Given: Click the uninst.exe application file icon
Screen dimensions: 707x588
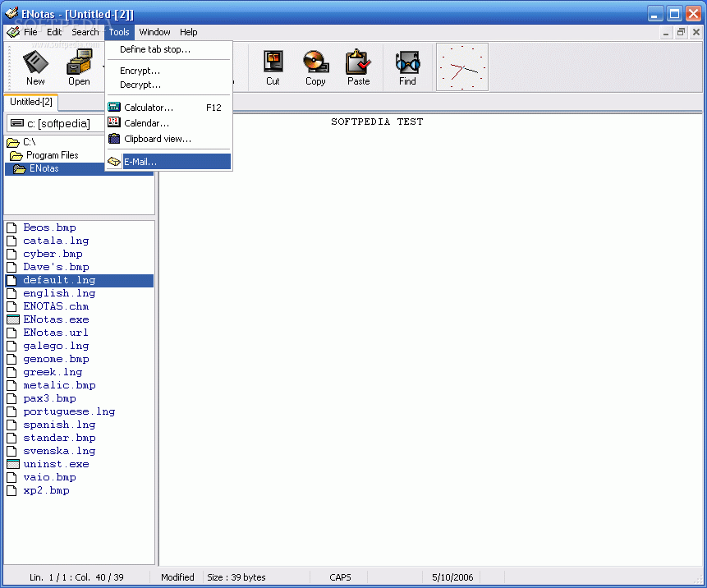Looking at the screenshot, I should 13,464.
